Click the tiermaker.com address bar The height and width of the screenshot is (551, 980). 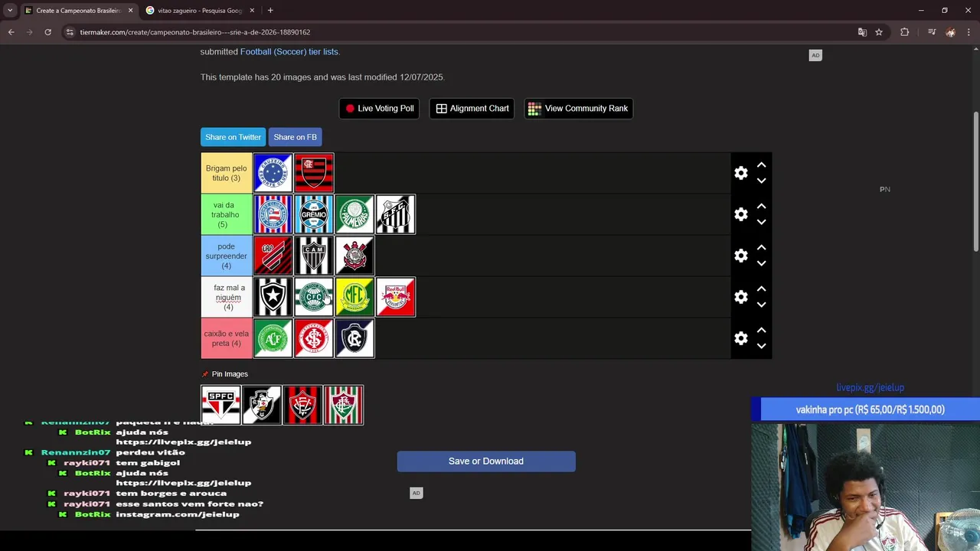pyautogui.click(x=459, y=32)
